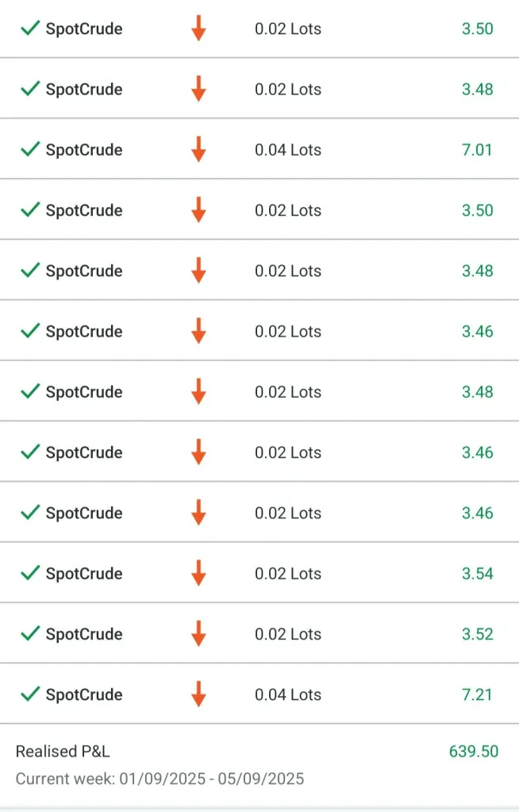
Task: Click the 7.01 profit value
Action: click(477, 150)
